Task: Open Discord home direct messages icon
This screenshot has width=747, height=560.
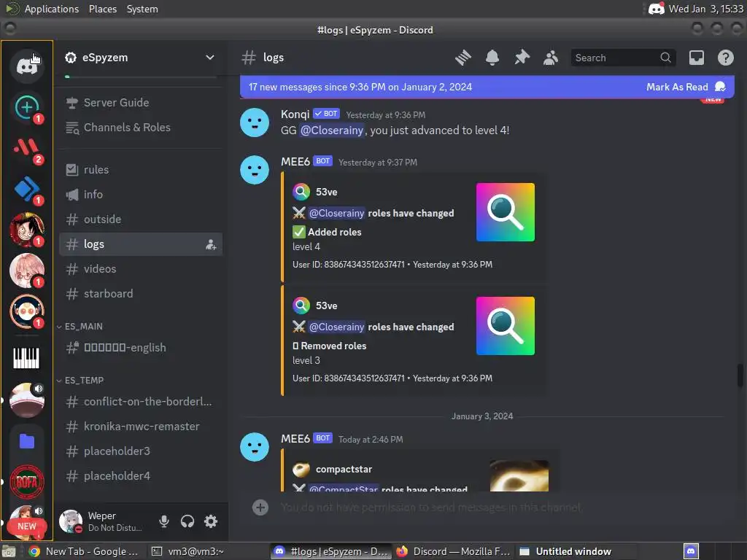Action: (27, 66)
